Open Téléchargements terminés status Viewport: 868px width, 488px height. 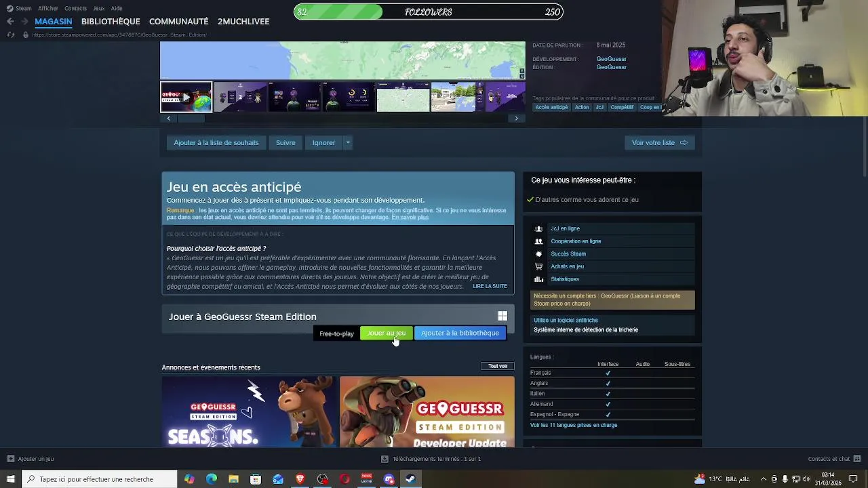[431, 459]
